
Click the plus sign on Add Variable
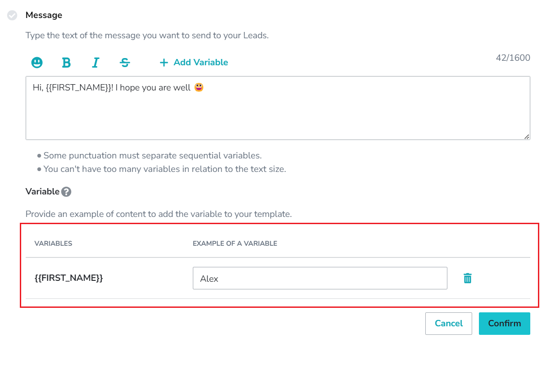pos(163,63)
